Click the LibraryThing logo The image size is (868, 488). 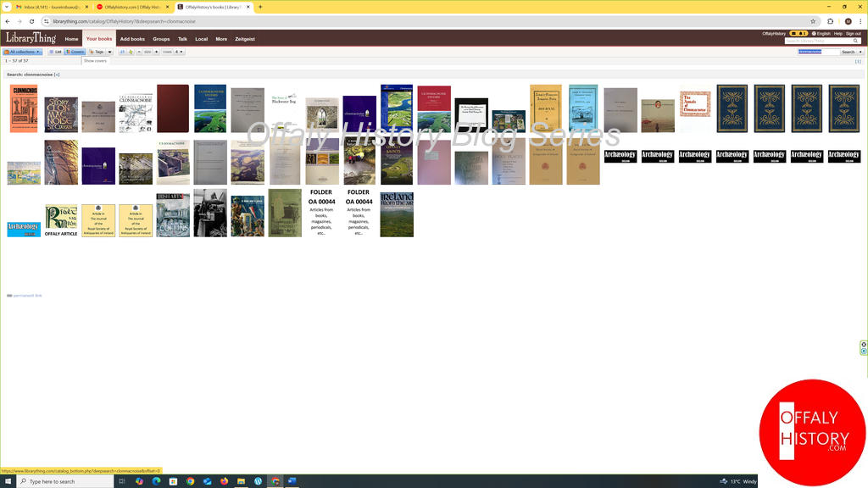click(31, 38)
